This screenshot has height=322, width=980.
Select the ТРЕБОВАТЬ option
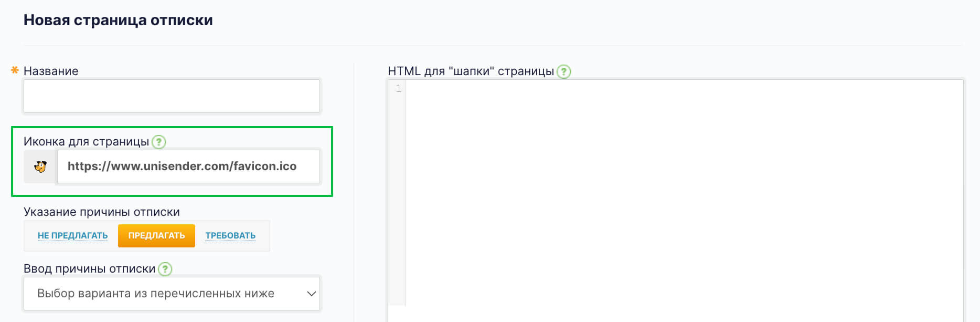[x=230, y=236]
